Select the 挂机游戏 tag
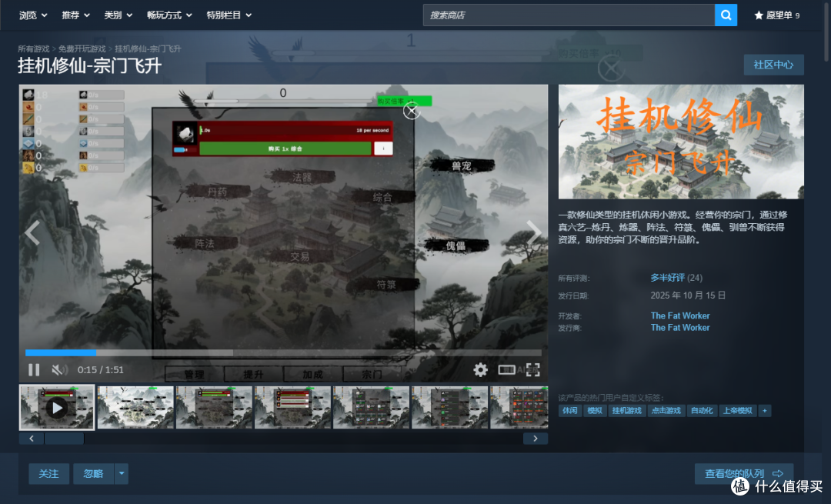Viewport: 831px width, 504px height. coord(627,411)
